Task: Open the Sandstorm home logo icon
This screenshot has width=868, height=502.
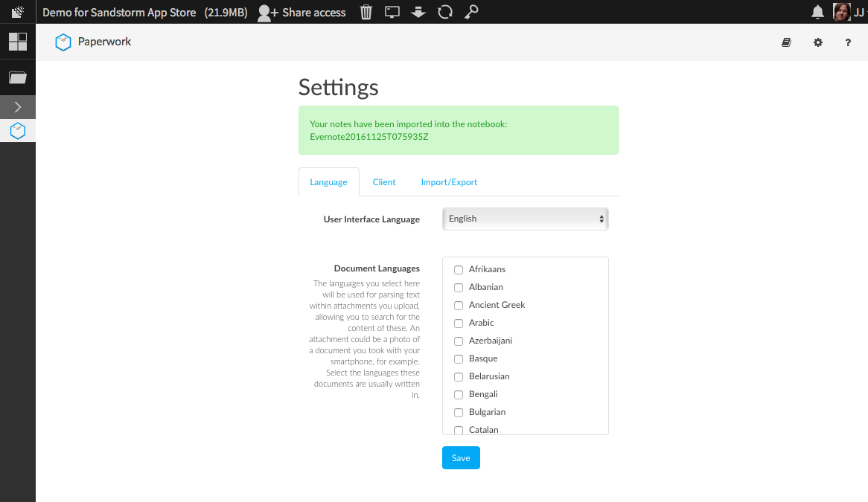Action: point(18,12)
